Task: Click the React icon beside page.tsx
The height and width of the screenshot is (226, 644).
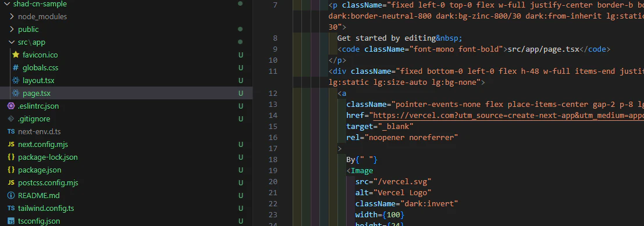Action: tap(16, 93)
